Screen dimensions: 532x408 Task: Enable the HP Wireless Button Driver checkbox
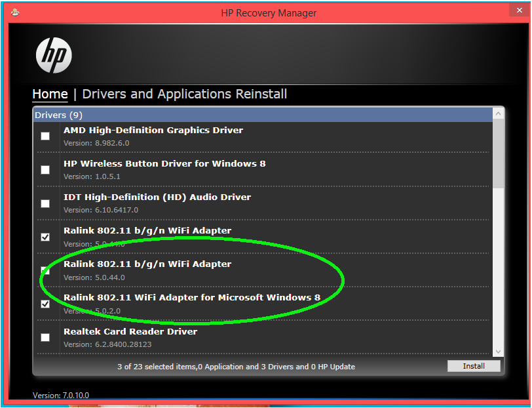coord(45,170)
